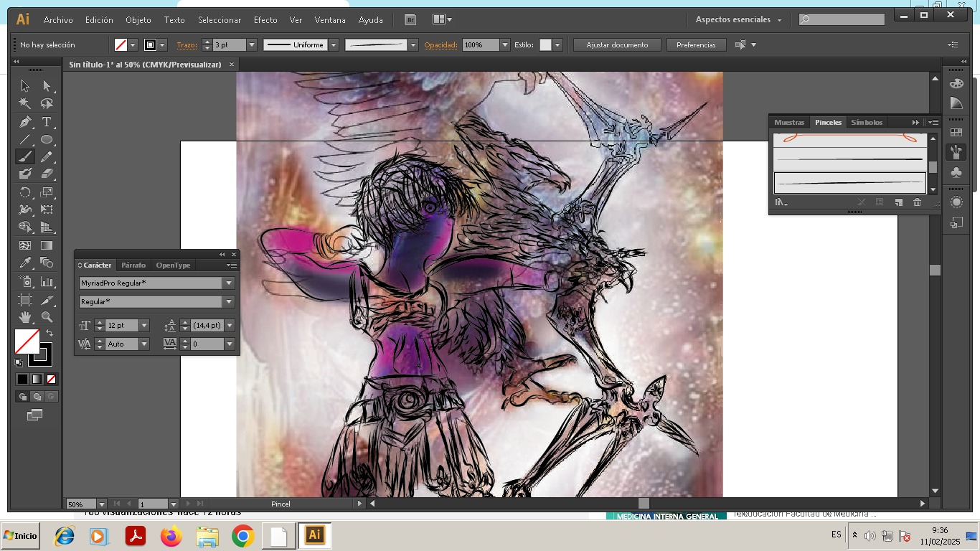Click the Fill color box in toolbox
The image size is (980, 551).
coord(27,342)
